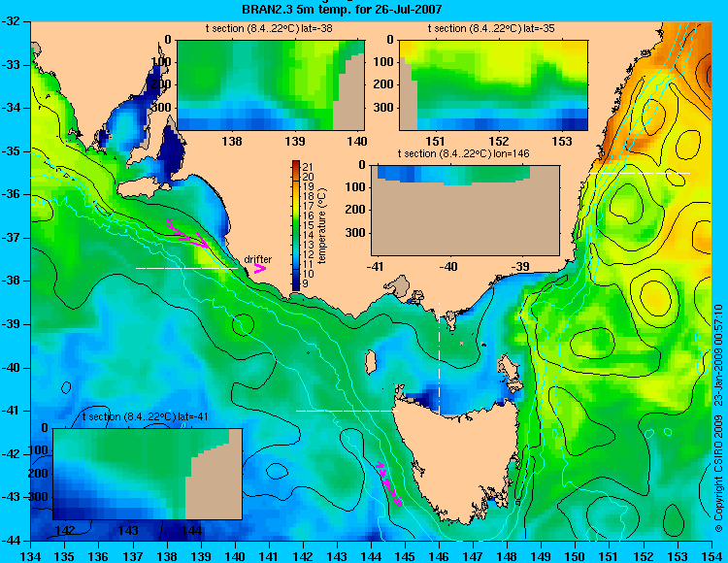Viewport: 728px width, 563px height.
Task: Click the 152 tick in the lat=-35 section
Action: [x=499, y=142]
